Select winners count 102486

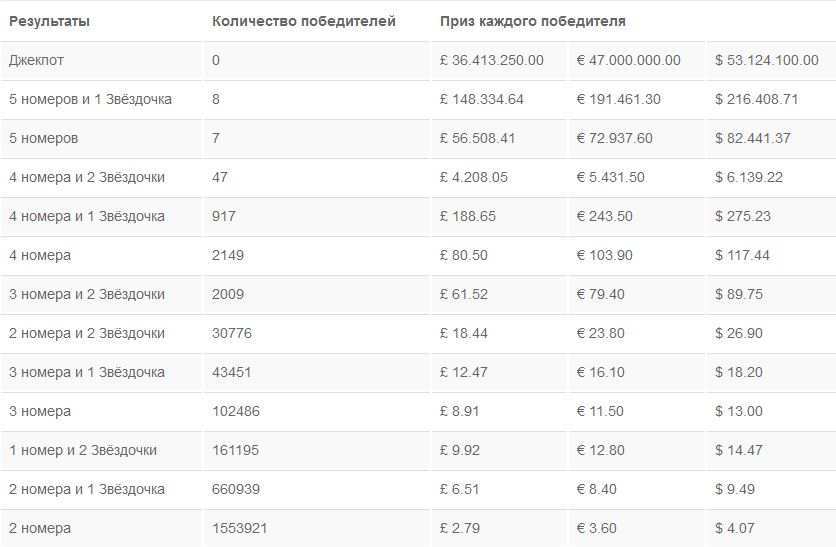[236, 411]
